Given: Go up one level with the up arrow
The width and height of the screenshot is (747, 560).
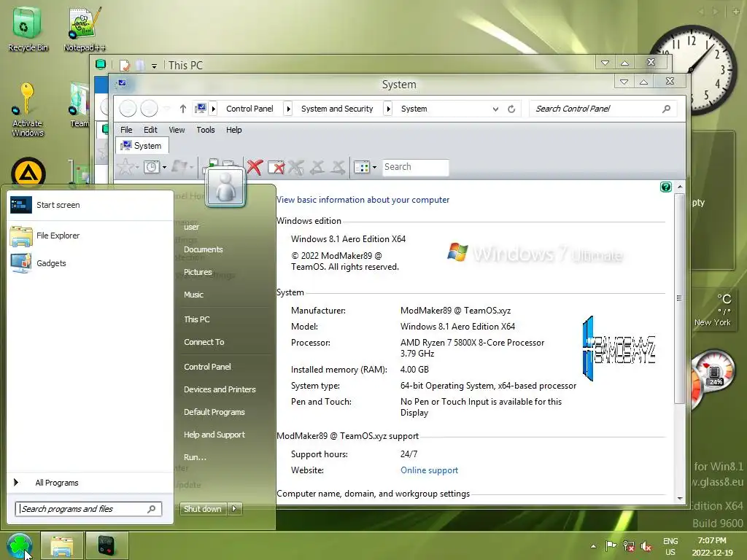Looking at the screenshot, I should 183,109.
